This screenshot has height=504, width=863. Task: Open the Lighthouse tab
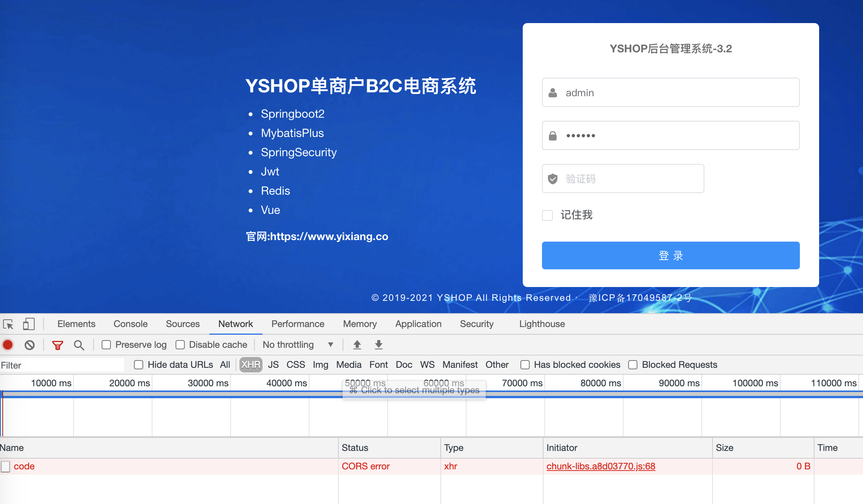(542, 324)
